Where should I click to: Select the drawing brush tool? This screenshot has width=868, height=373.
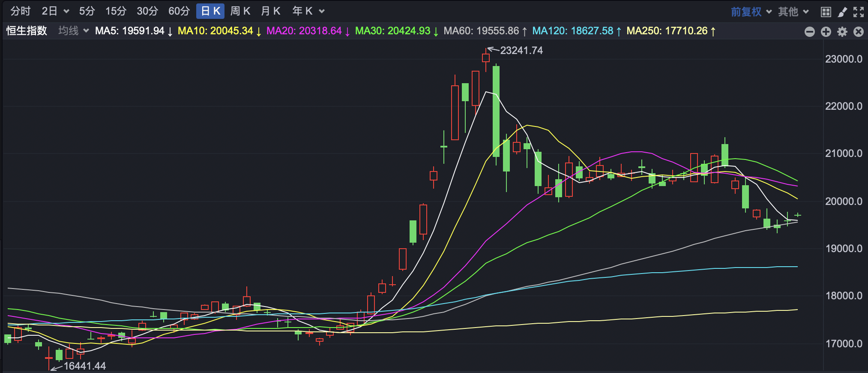coord(842,12)
